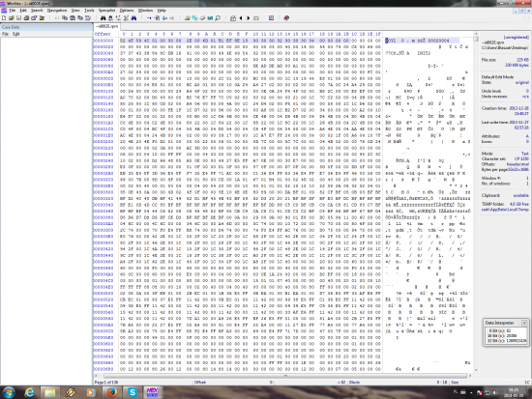Click the Replace Text toolbar icon
This screenshot has height=399, width=532.
[118, 18]
